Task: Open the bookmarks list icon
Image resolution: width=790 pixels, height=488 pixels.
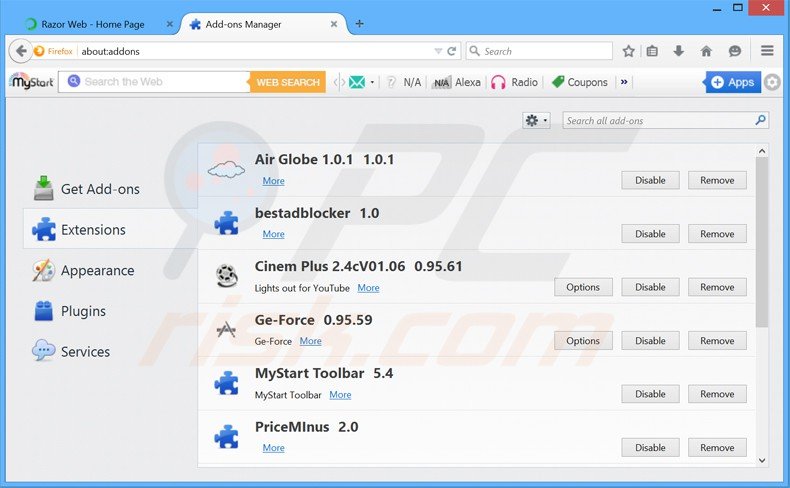Action: (x=652, y=51)
